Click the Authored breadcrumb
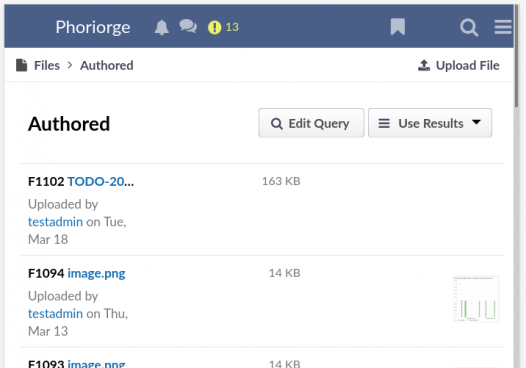Image resolution: width=526 pixels, height=368 pixels. pyautogui.click(x=106, y=65)
